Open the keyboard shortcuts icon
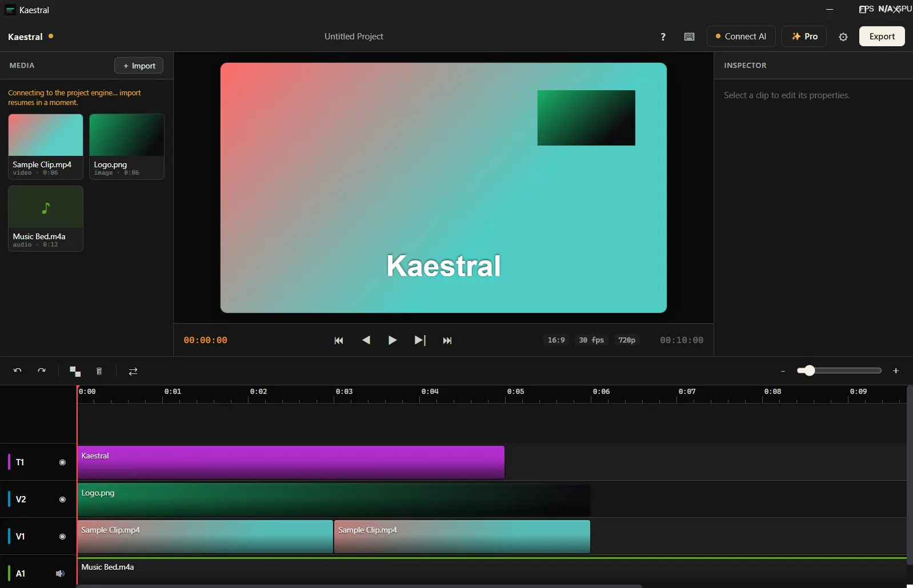The height and width of the screenshot is (588, 913). pos(690,37)
